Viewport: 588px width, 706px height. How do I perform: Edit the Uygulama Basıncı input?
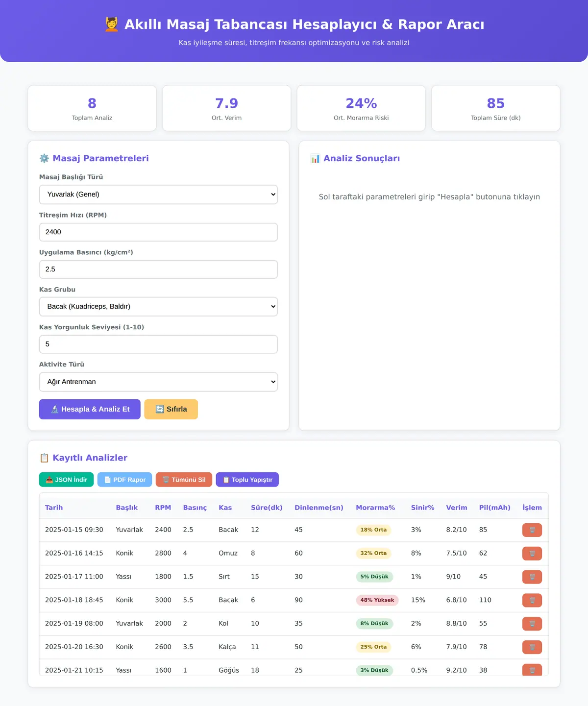pos(158,269)
